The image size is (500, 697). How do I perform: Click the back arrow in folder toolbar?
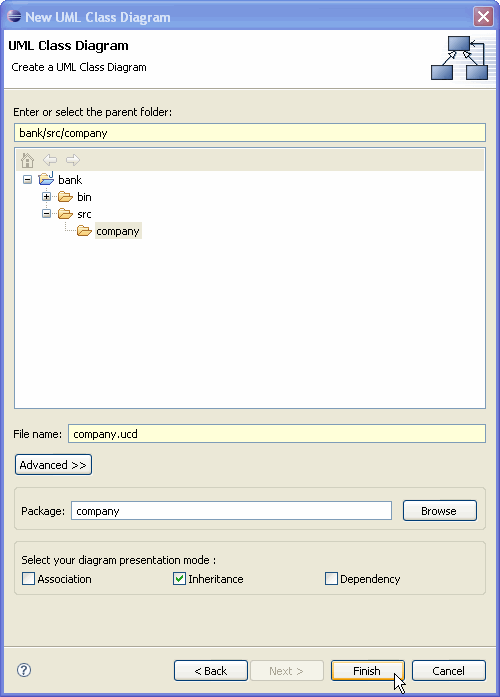pos(50,160)
